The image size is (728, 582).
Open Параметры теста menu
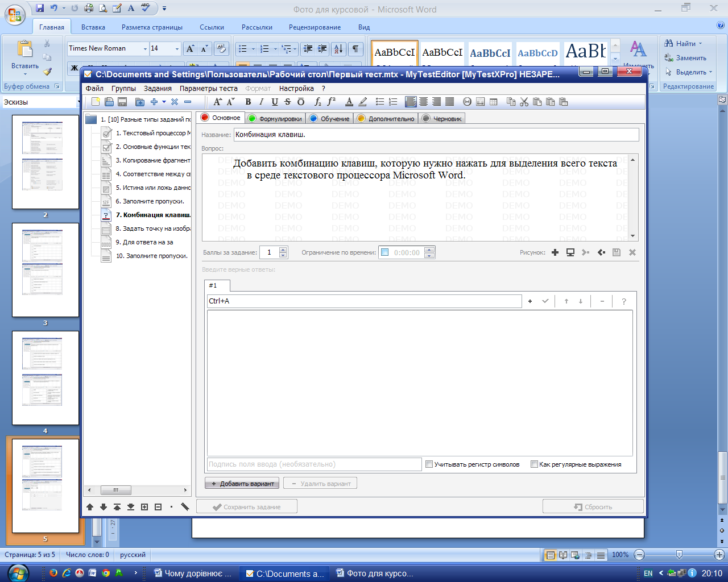click(209, 89)
